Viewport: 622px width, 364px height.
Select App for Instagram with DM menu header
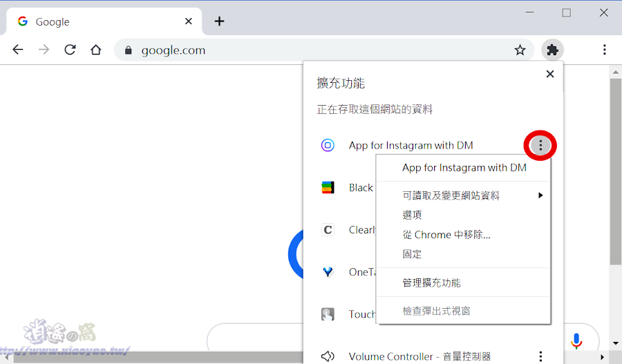(x=464, y=168)
